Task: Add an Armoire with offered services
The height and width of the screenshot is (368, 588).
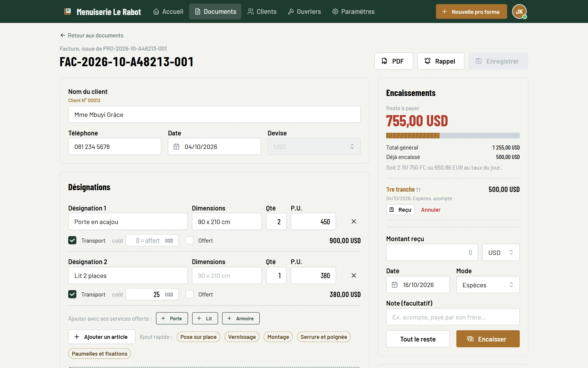Action: [241, 318]
